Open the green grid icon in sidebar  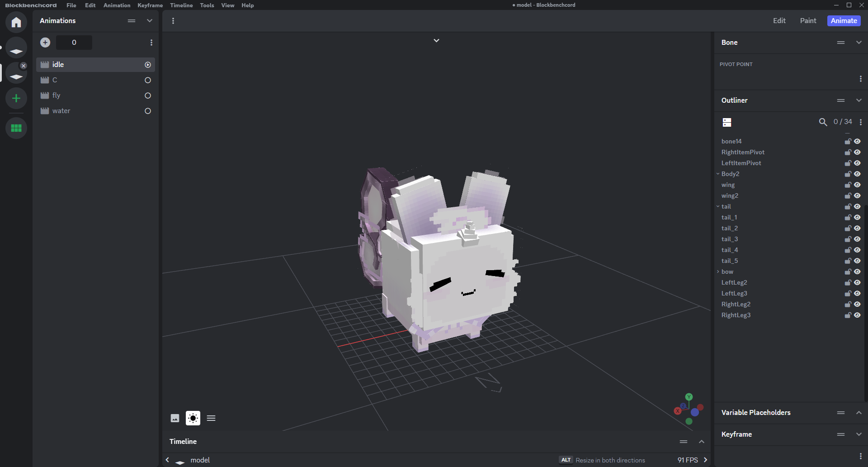(x=16, y=128)
